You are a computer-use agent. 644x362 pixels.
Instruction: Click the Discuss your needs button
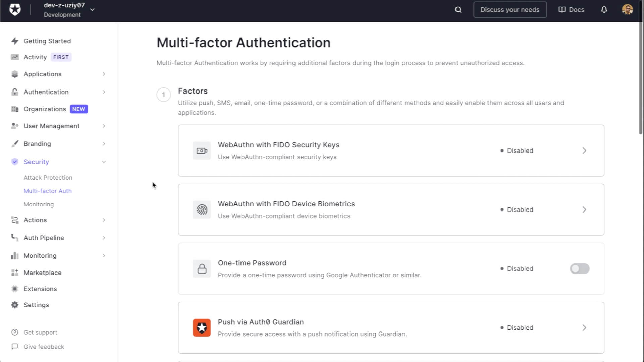point(510,10)
